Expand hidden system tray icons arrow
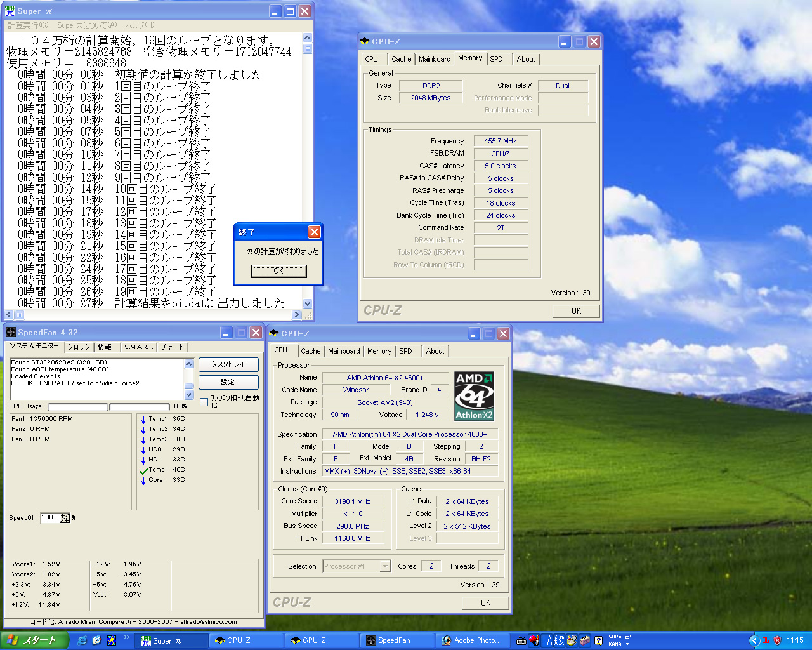Screen dimensions: 812x650 click(754, 640)
